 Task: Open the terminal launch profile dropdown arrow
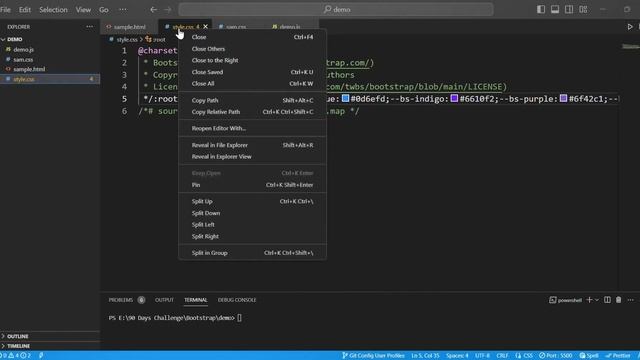[x=597, y=300]
